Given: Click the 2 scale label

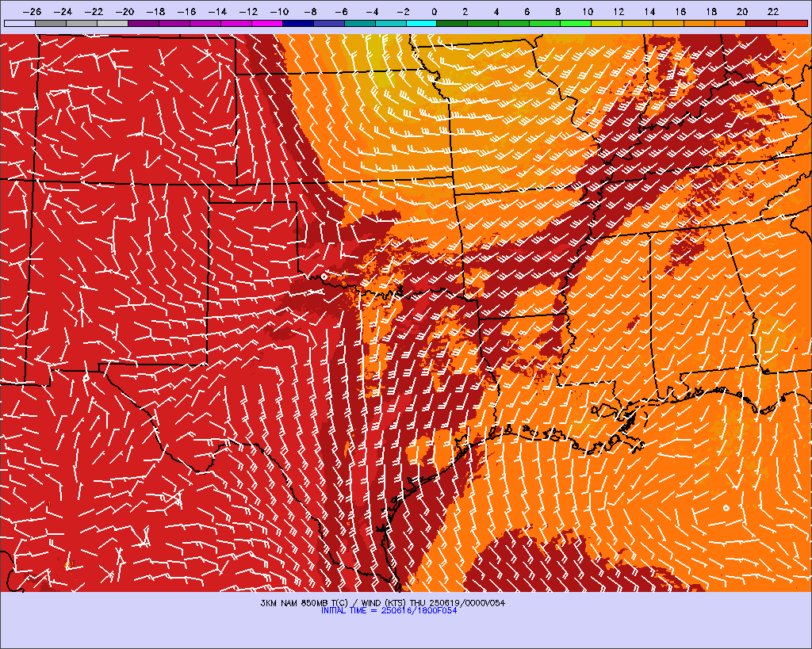Looking at the screenshot, I should tap(465, 11).
